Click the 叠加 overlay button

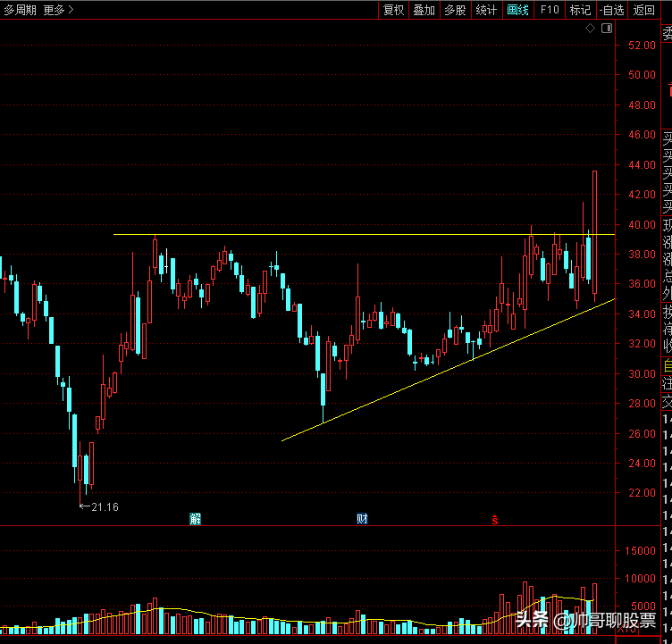tap(424, 10)
